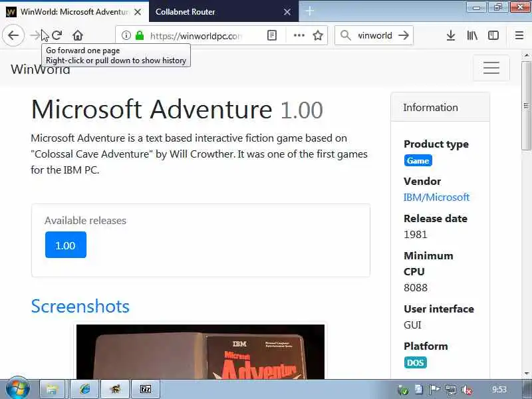
Task: Open the bee icon taskbar application
Action: point(115,389)
